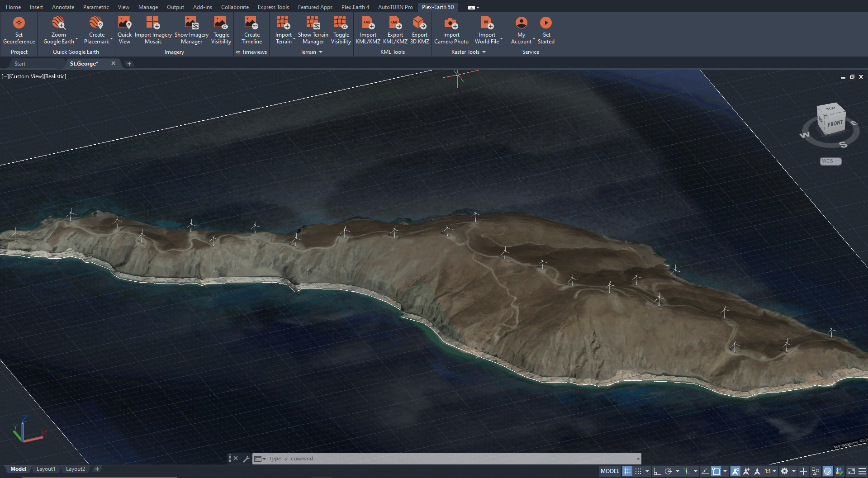This screenshot has width=868, height=478.
Task: Toggle Visibility in the Terrain panel
Action: 341,30
